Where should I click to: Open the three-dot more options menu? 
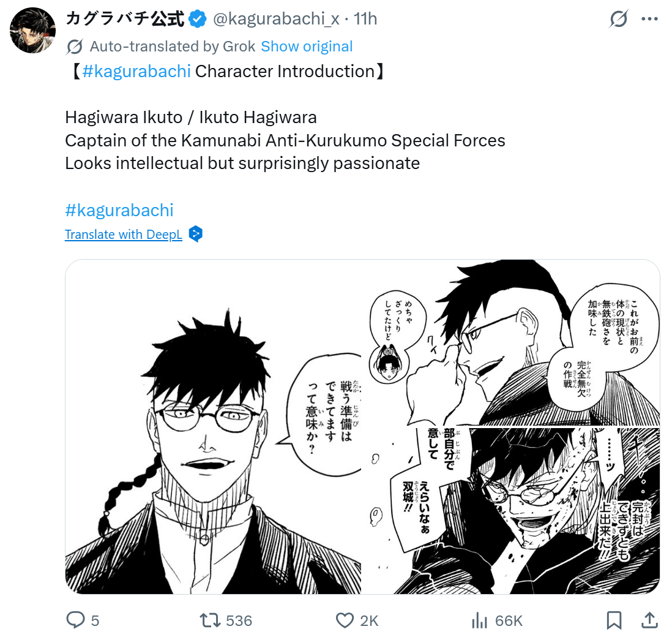pos(650,19)
